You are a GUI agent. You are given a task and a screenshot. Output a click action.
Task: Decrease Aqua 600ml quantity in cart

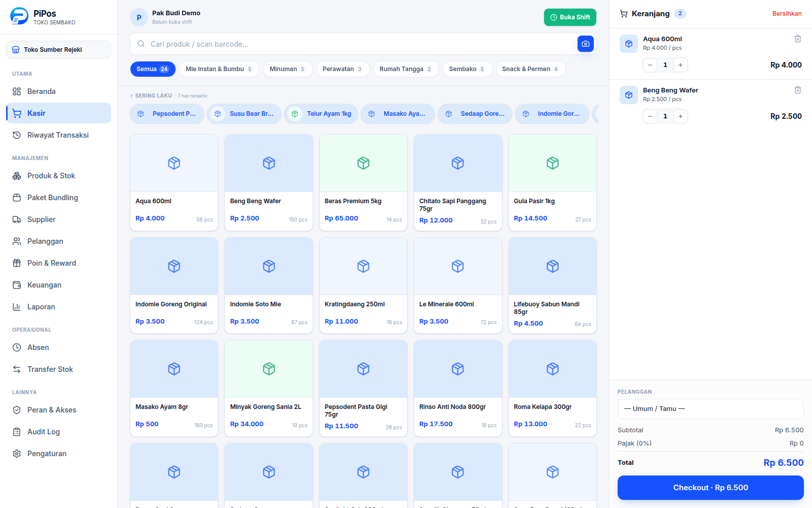[x=650, y=65]
